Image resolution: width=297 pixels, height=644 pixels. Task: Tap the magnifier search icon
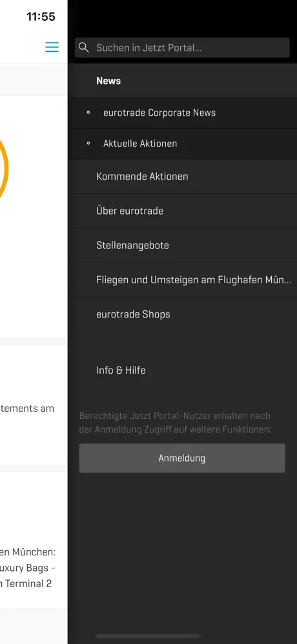tap(84, 48)
